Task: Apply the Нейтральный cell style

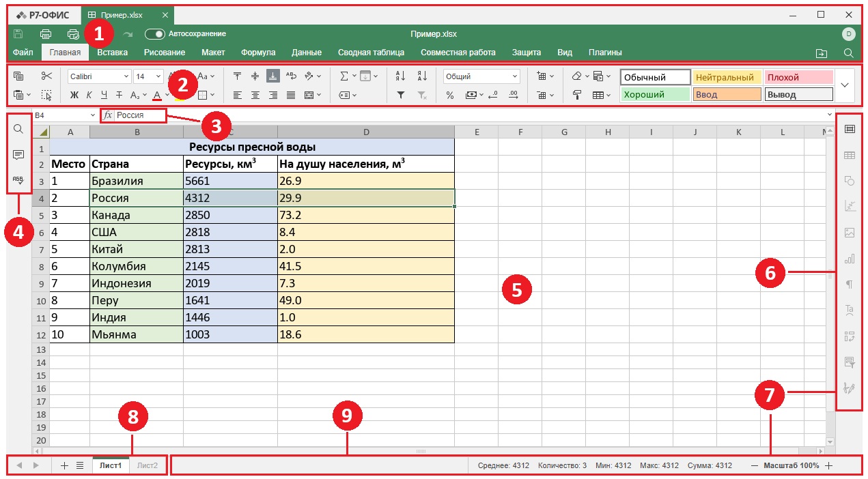Action: 727,77
